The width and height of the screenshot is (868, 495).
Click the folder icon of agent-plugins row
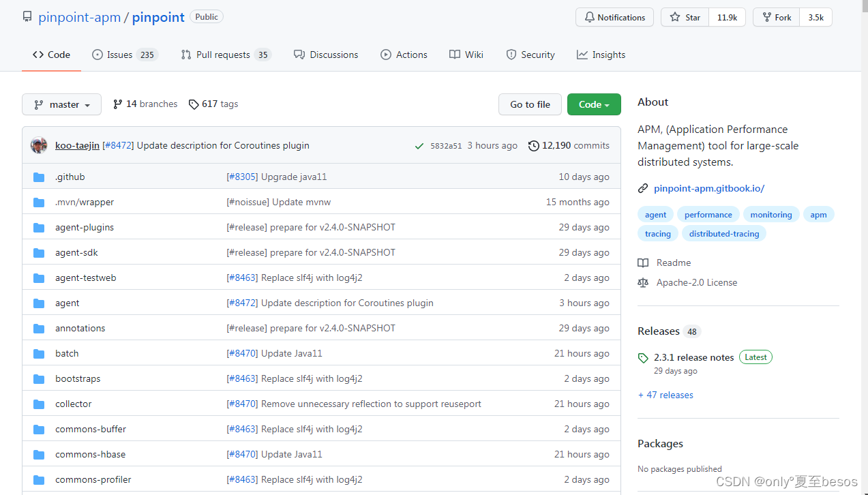[39, 228]
